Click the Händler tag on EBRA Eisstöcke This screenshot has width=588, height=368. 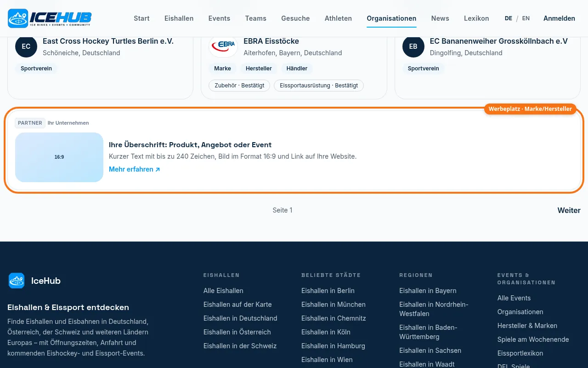(x=297, y=69)
